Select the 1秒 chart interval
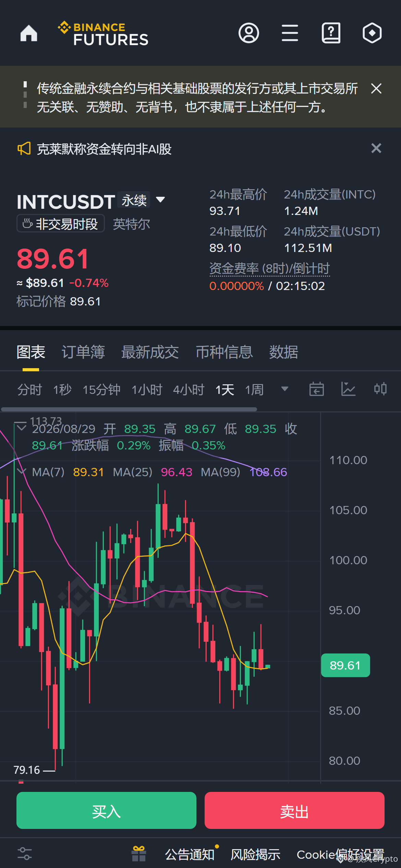This screenshot has width=401, height=868. [62, 390]
